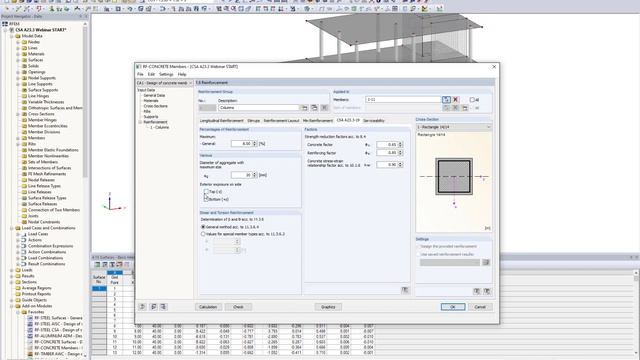Click the default settings icon below Factors panel
This screenshot has height=360, width=640.
coord(405,290)
